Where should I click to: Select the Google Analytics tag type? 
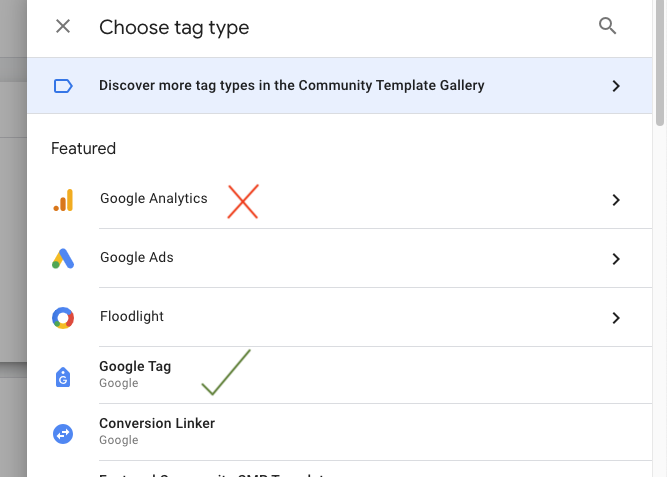[x=154, y=199]
